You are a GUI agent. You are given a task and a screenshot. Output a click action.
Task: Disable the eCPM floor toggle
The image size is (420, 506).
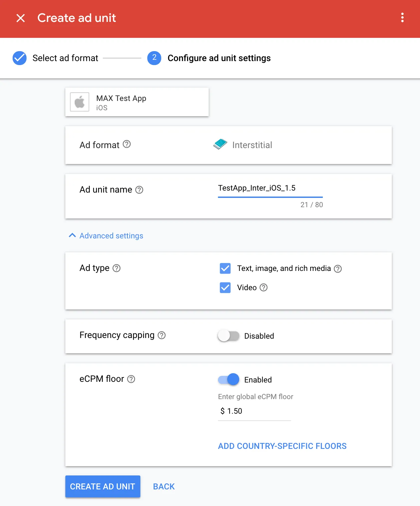pos(229,379)
